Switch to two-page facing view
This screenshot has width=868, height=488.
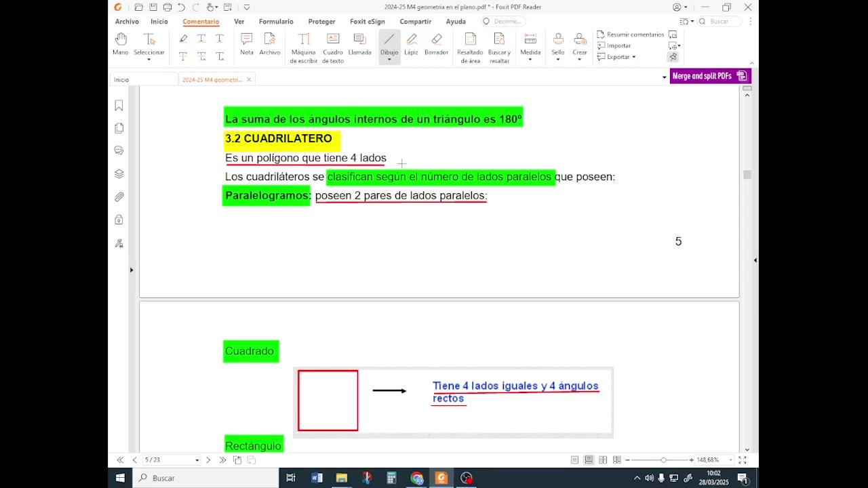pos(603,460)
